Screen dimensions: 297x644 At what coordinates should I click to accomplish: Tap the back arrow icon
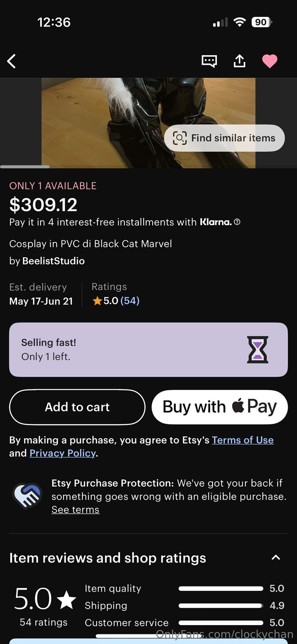[x=12, y=62]
